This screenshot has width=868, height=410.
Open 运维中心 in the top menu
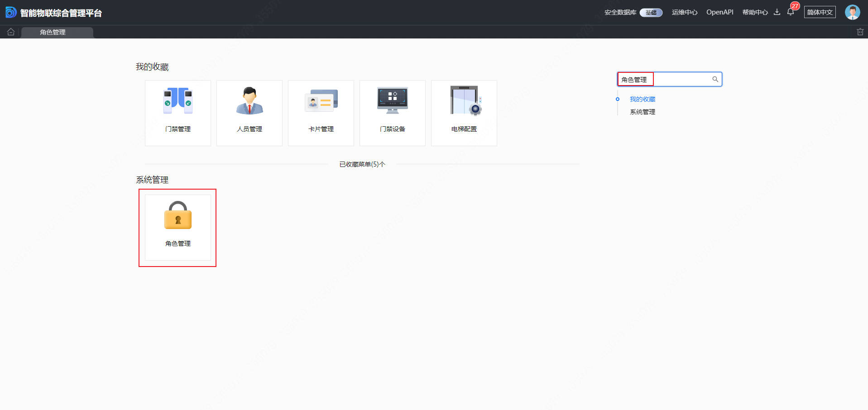coord(684,12)
